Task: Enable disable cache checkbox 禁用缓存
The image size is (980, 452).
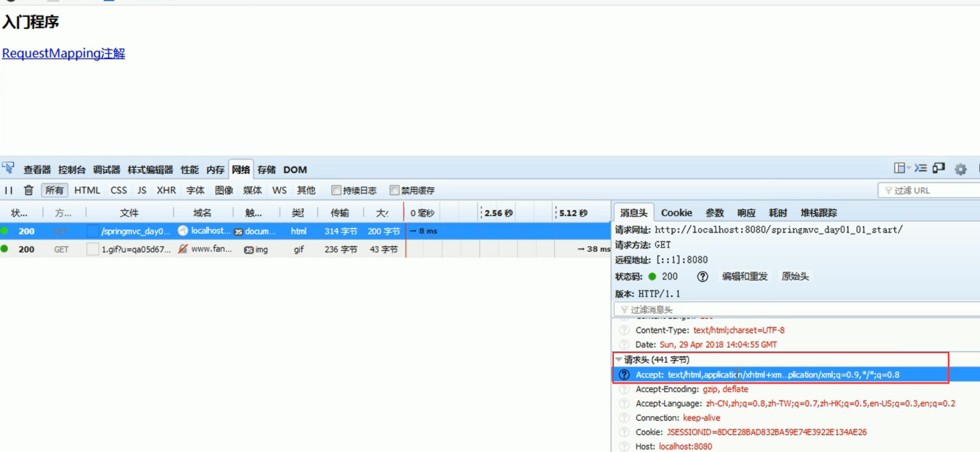Action: (x=394, y=190)
